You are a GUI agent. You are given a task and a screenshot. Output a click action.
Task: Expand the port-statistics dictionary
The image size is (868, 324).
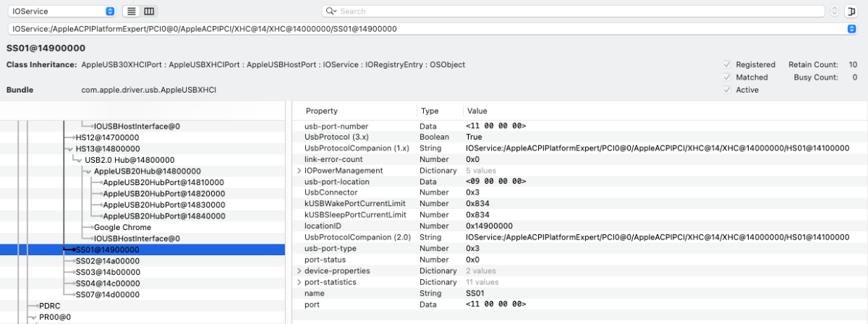299,282
